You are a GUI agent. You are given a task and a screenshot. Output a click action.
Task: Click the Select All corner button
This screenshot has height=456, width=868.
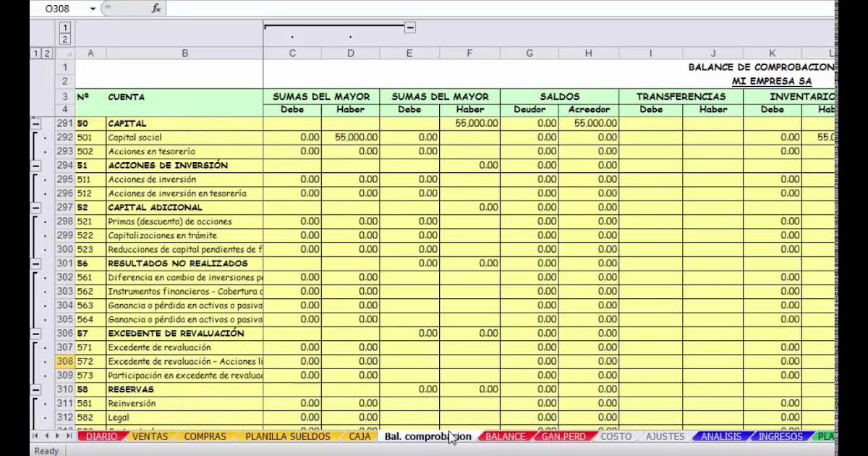[65, 53]
